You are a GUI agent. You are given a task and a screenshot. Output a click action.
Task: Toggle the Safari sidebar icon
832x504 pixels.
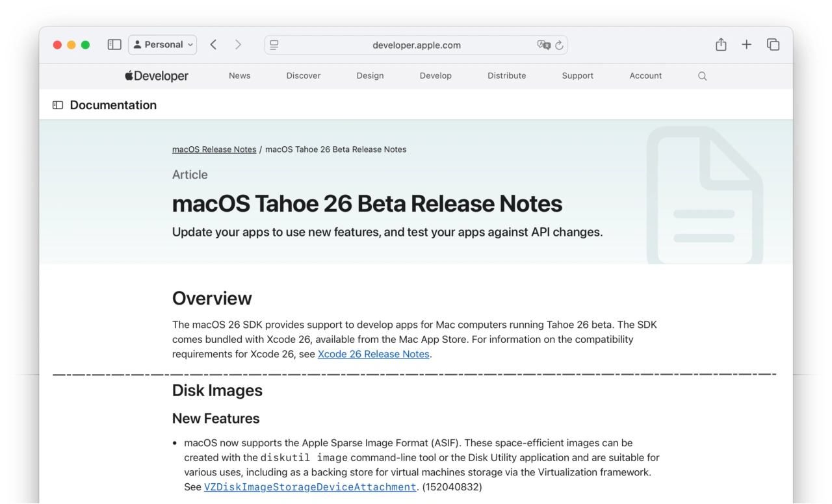click(x=114, y=45)
